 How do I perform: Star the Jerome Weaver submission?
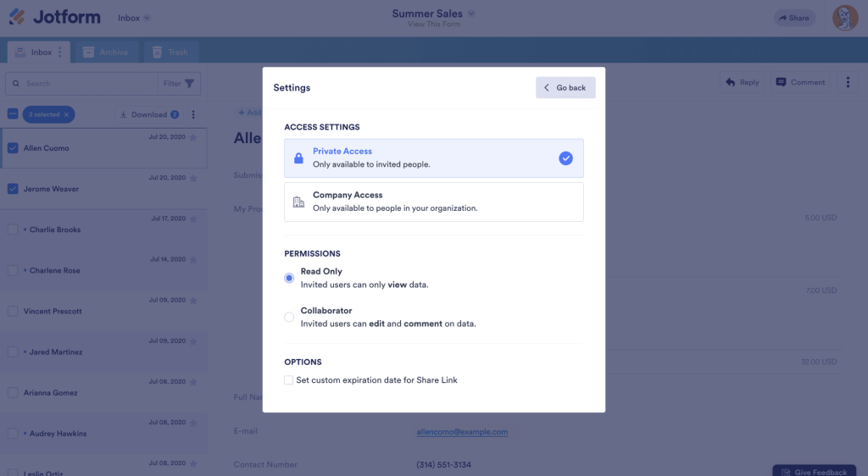[x=193, y=178]
